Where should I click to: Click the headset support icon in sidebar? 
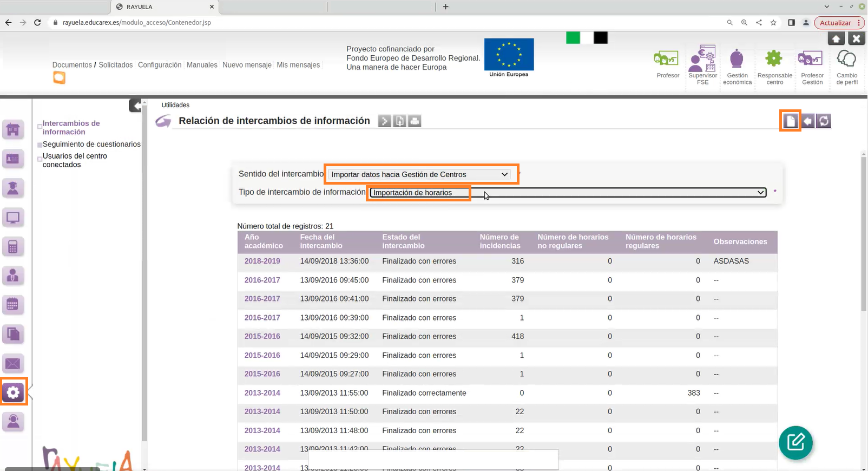tap(13, 421)
